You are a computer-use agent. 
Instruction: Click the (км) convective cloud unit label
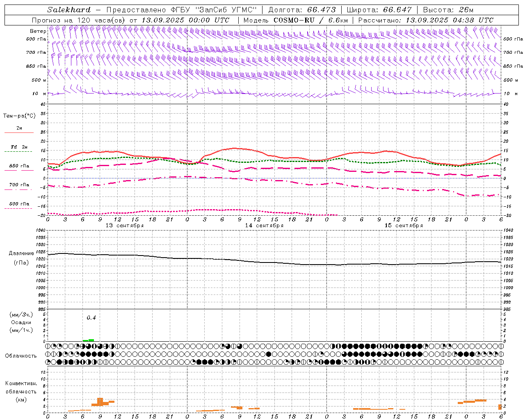pos(21,399)
